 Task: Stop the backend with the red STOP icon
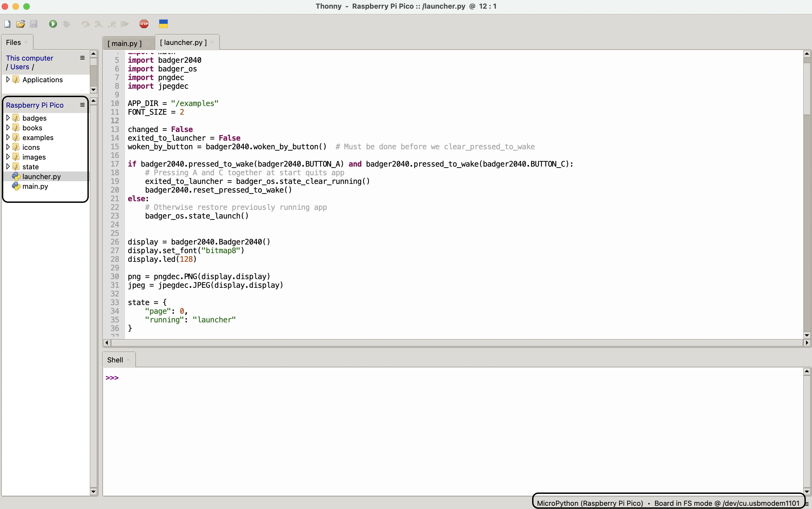click(x=144, y=24)
